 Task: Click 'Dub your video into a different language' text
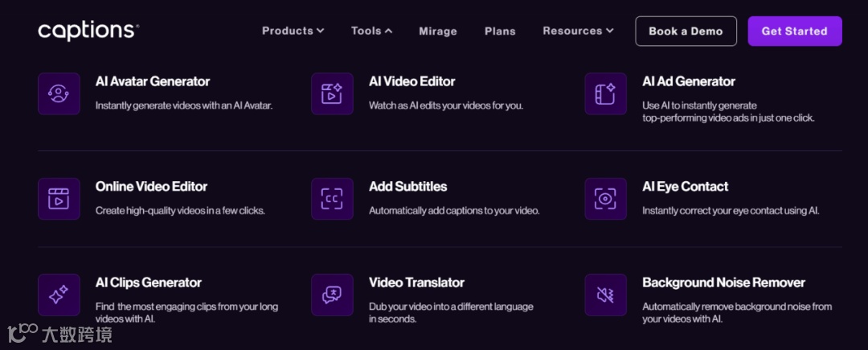point(451,313)
